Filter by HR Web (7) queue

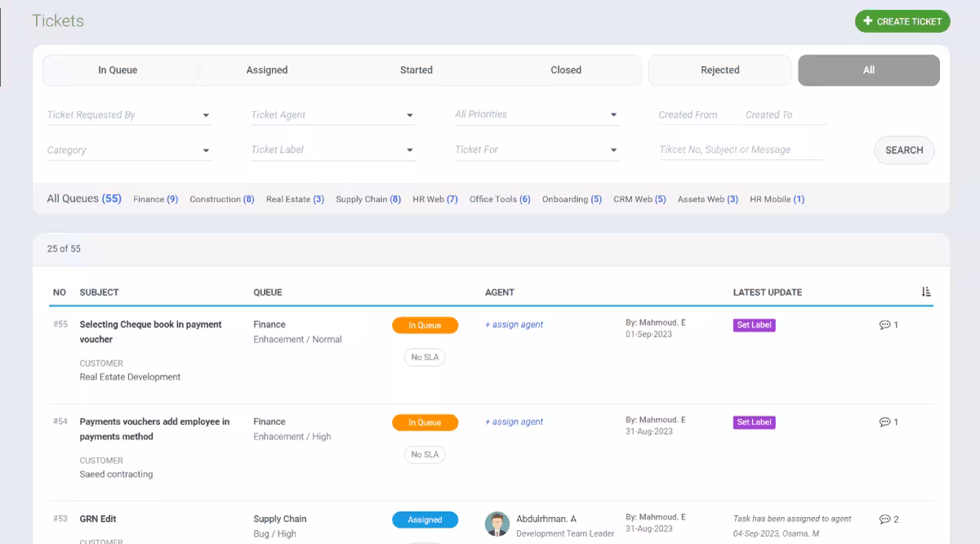pyautogui.click(x=435, y=199)
